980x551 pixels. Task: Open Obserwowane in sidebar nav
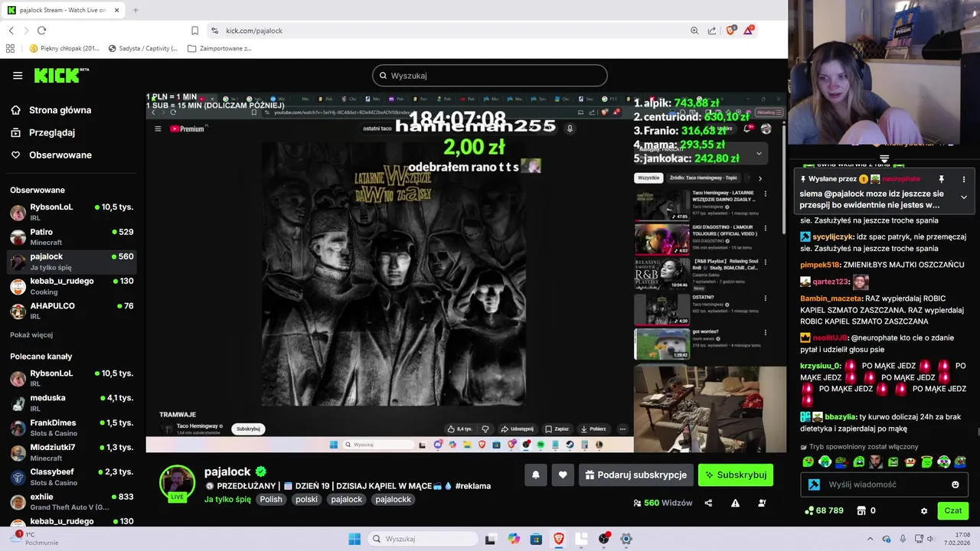60,155
